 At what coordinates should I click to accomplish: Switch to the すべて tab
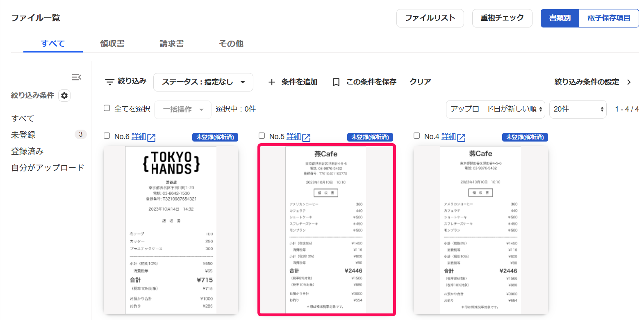click(x=53, y=43)
